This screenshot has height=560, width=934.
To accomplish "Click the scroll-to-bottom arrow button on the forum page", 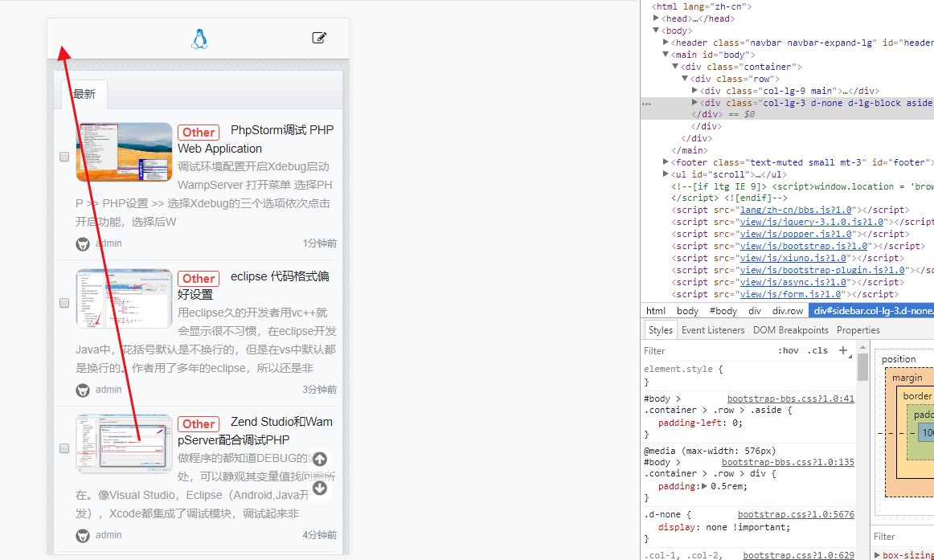I will (320, 488).
